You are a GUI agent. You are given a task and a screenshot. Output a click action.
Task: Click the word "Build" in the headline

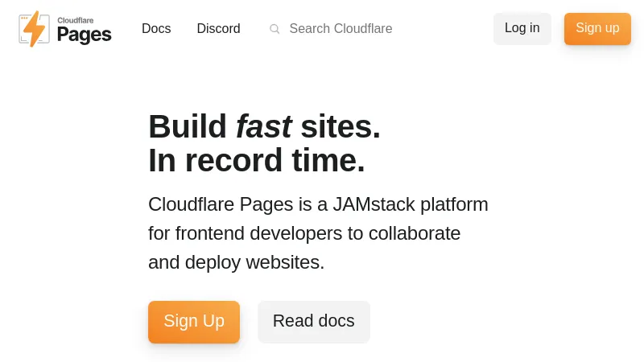tap(188, 126)
